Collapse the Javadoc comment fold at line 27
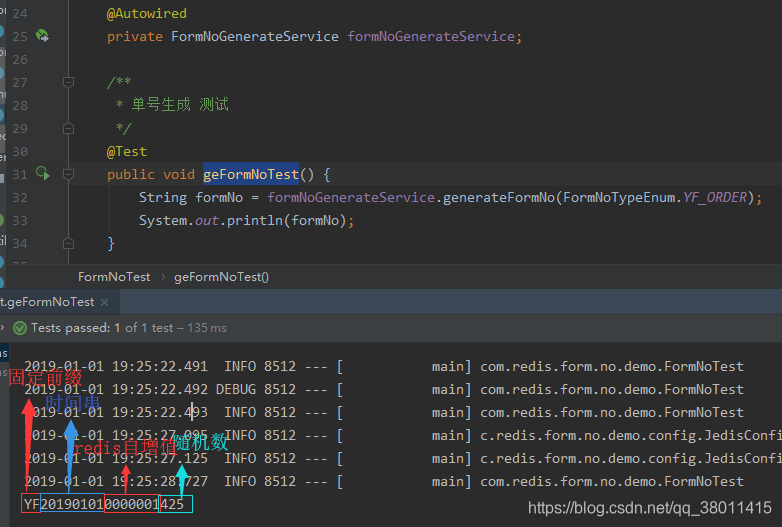 pos(68,82)
